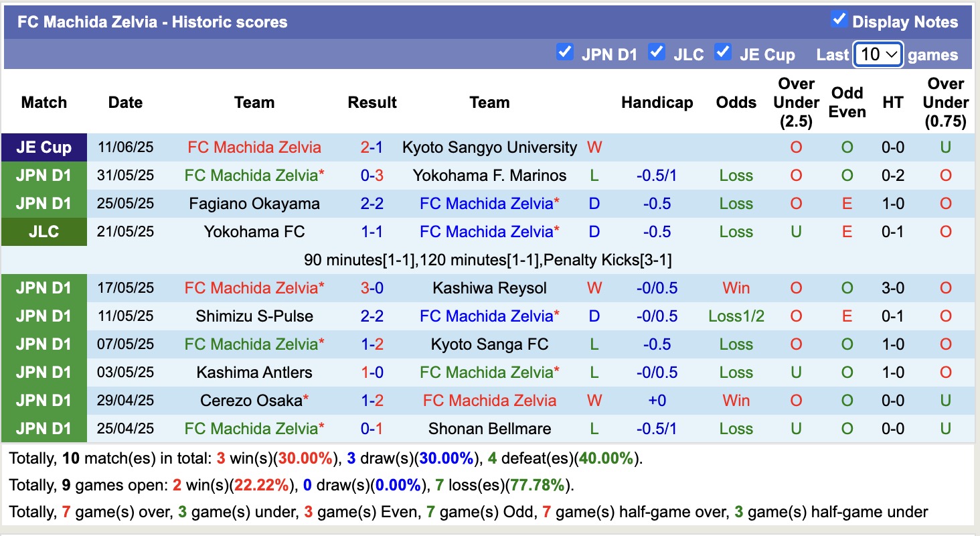Click the Win odds for Cerezo Osaka match
This screenshot has width=980, height=536.
[x=736, y=400]
